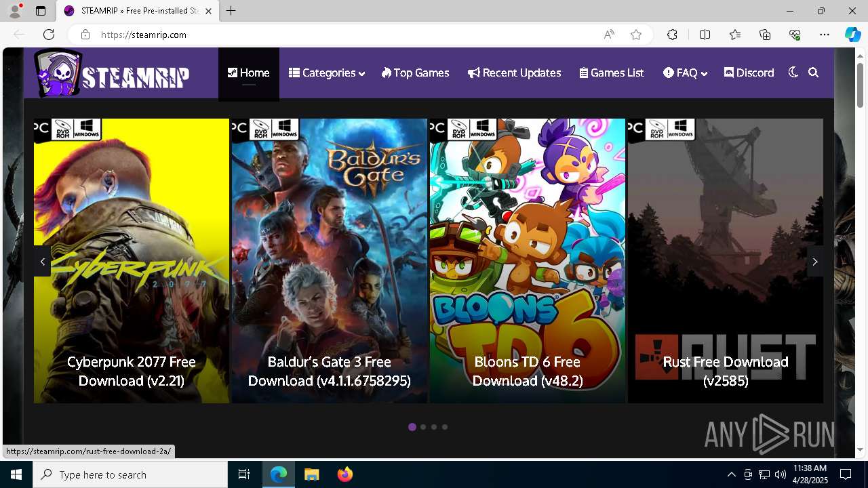
Task: Open the tab actions menu icon
Action: tap(41, 11)
